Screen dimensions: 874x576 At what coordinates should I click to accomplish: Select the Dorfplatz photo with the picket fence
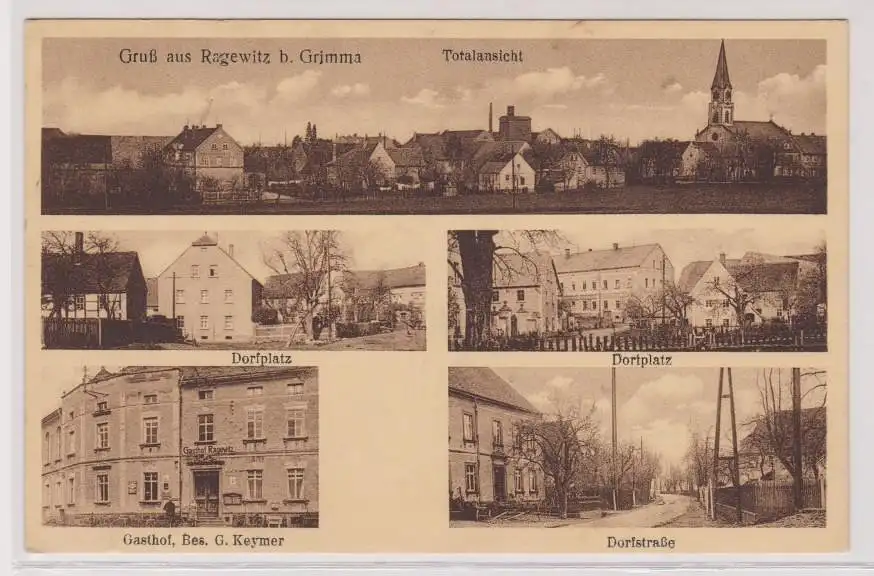[637, 291]
